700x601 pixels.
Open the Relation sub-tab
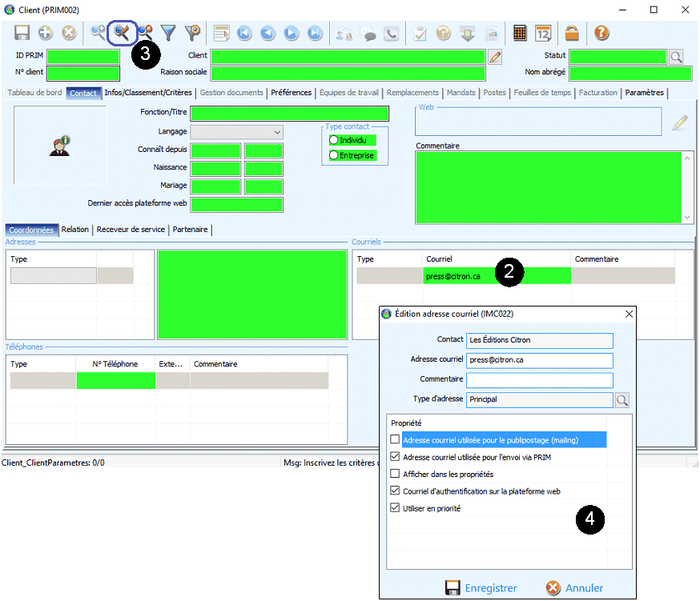point(75,230)
